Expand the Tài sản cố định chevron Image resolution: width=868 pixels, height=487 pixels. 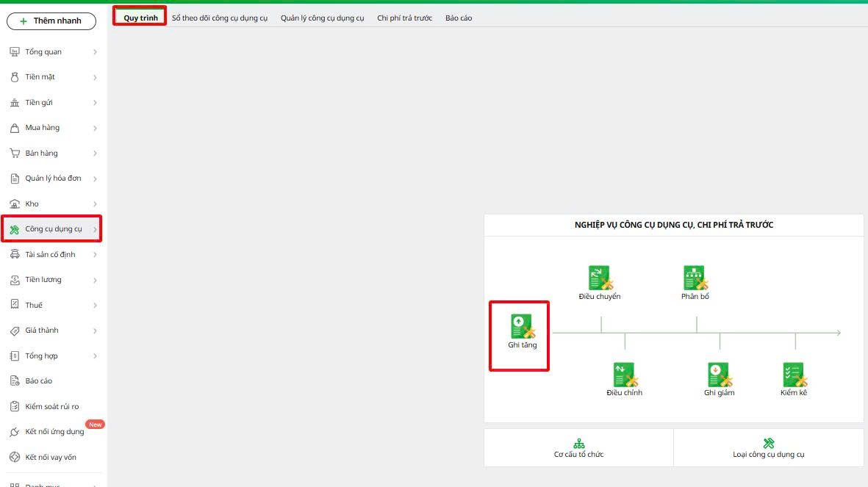click(96, 255)
